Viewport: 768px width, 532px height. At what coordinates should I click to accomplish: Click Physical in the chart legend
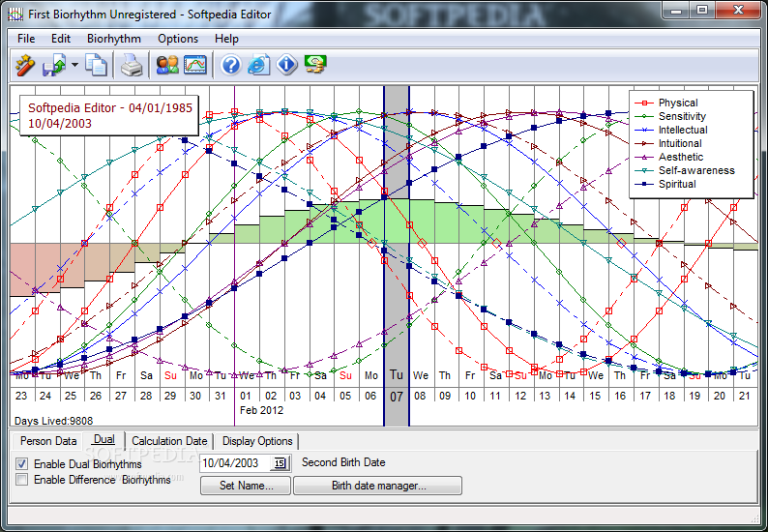click(x=678, y=103)
